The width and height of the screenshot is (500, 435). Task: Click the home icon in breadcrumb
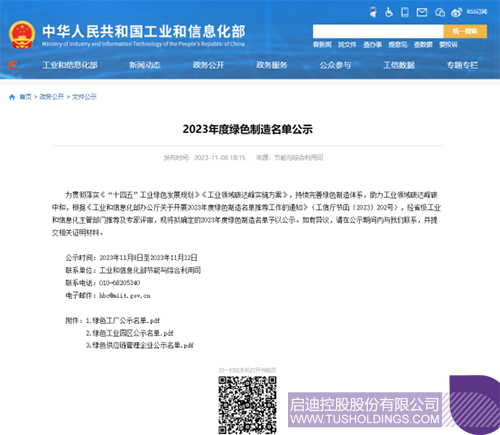point(12,97)
